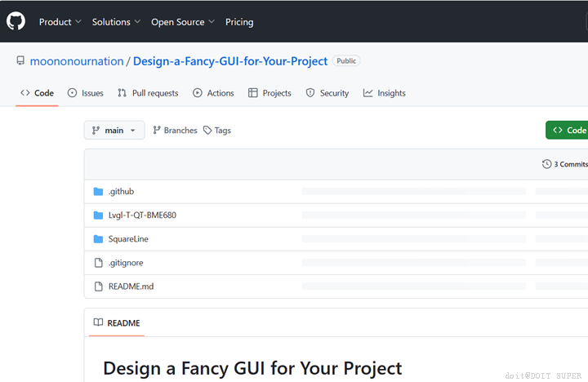Image resolution: width=588 pixels, height=382 pixels.
Task: Expand the Solutions navigation menu
Action: [116, 22]
